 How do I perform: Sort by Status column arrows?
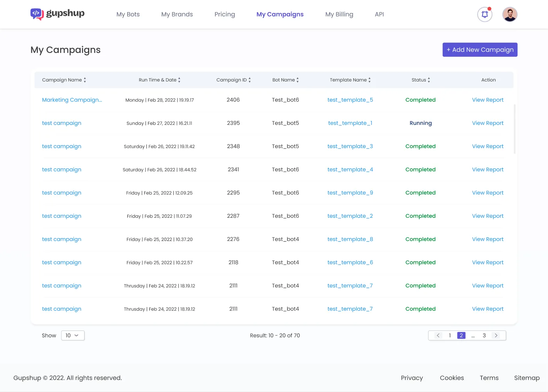click(429, 80)
